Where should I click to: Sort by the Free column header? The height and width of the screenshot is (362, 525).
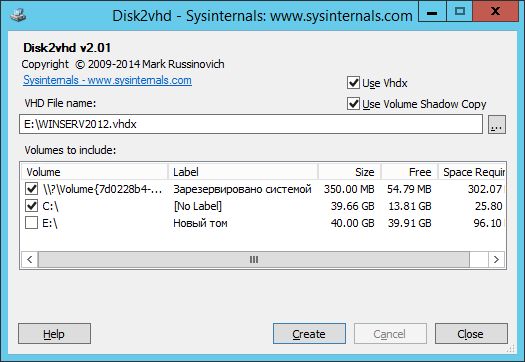click(409, 172)
